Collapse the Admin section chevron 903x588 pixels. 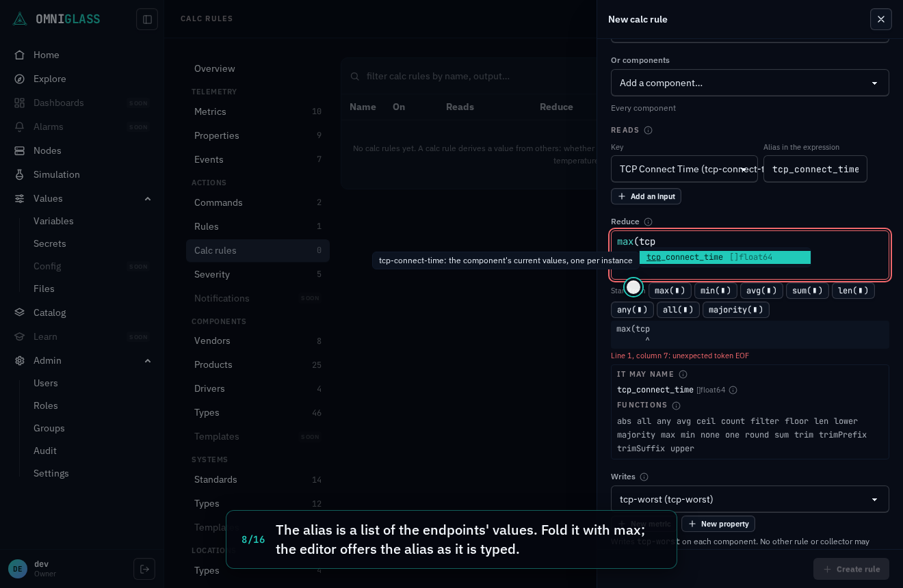pyautogui.click(x=148, y=360)
